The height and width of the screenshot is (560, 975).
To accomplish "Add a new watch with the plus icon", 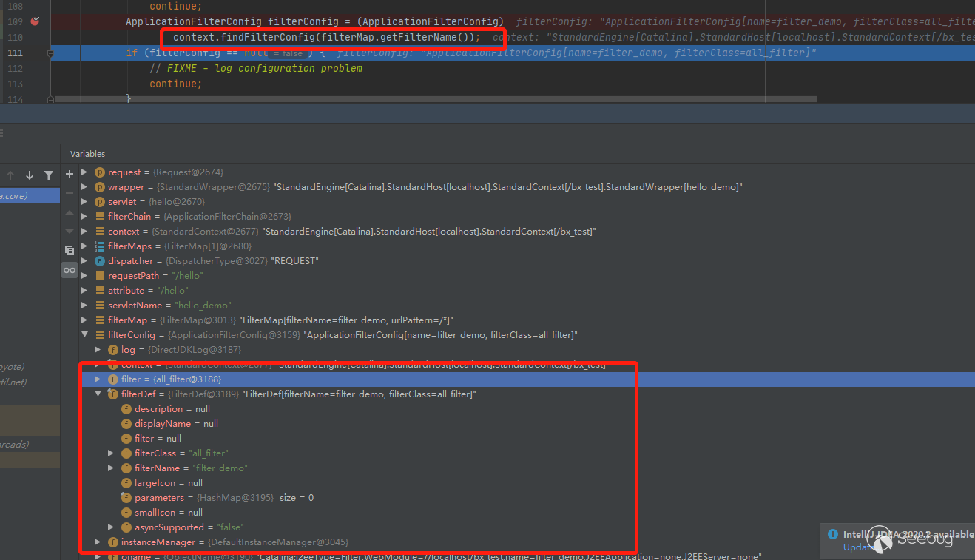I will coord(70,174).
